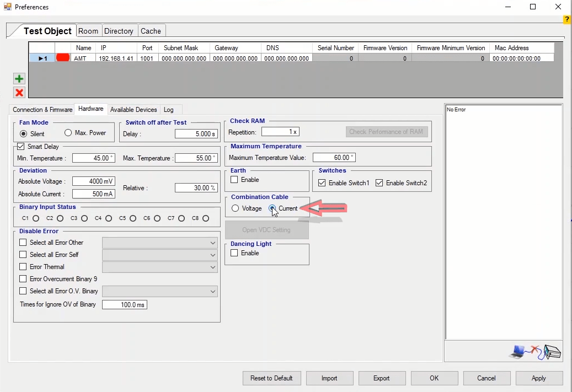Click the Apply button
This screenshot has width=572, height=392.
pos(538,378)
